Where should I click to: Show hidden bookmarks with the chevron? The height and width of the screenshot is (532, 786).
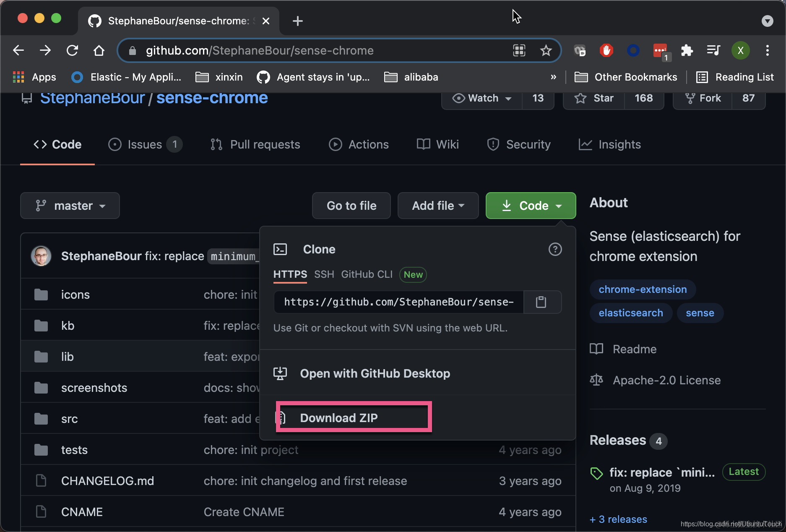[553, 77]
